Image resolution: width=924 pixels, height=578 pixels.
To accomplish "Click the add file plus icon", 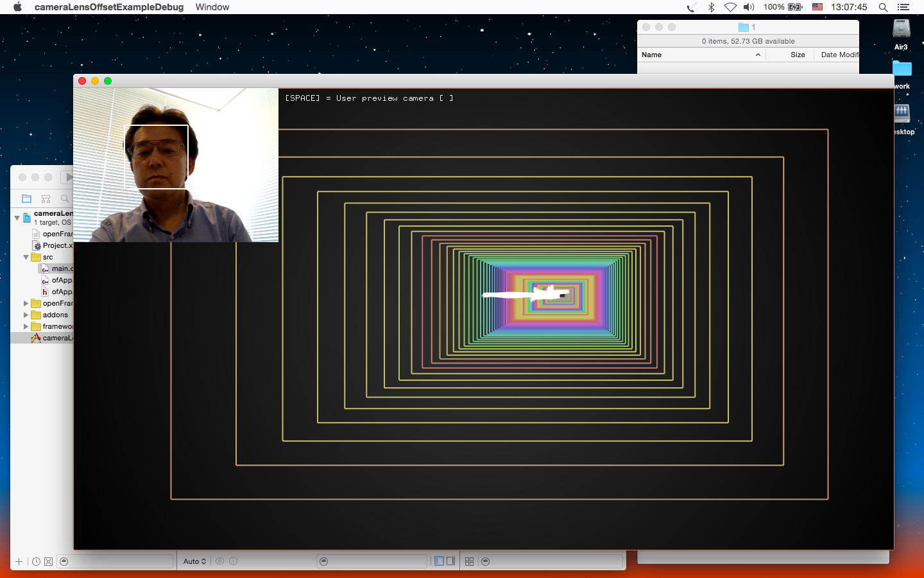I will click(19, 561).
